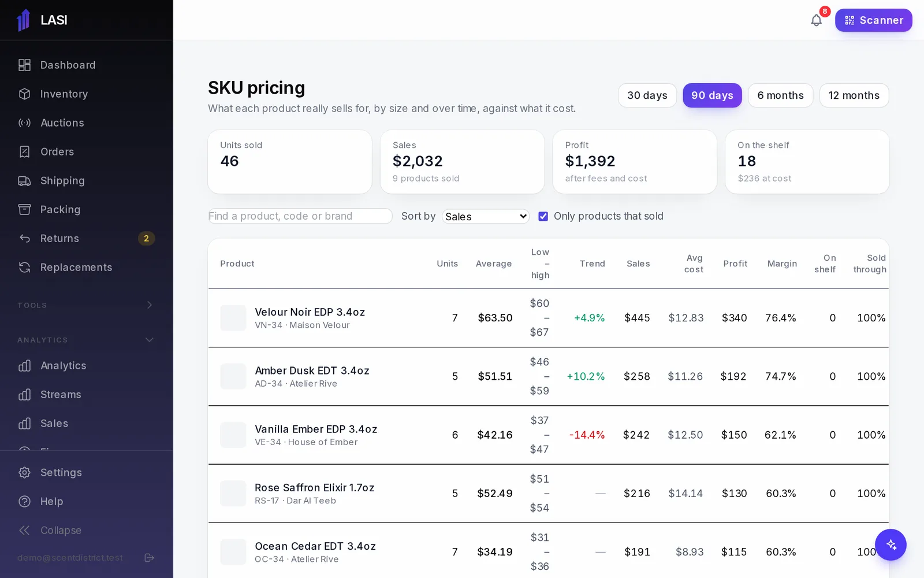The height and width of the screenshot is (578, 924).
Task: Click the -14.4% trend value
Action: click(587, 435)
